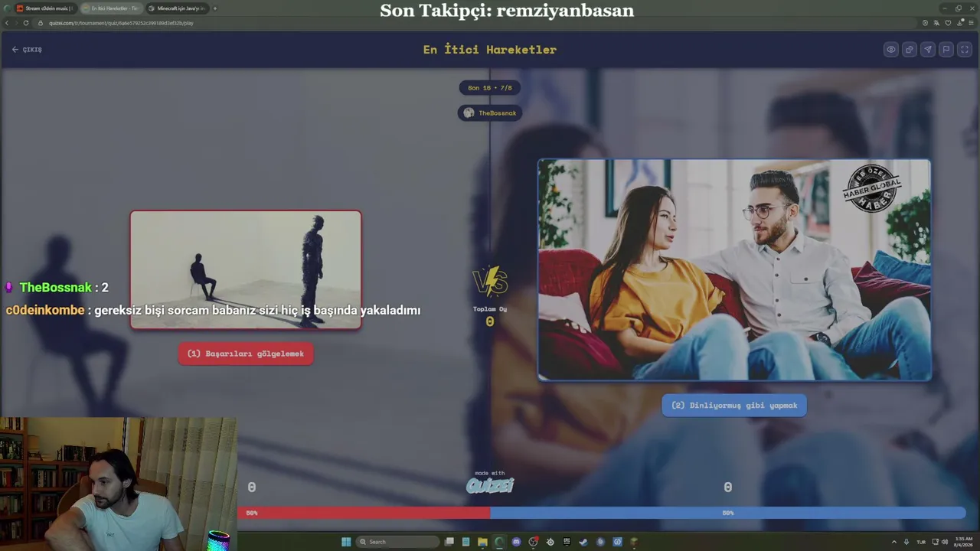Switch to the Stream c0dein music tab
Viewport: 980px width, 551px height.
coord(44,8)
